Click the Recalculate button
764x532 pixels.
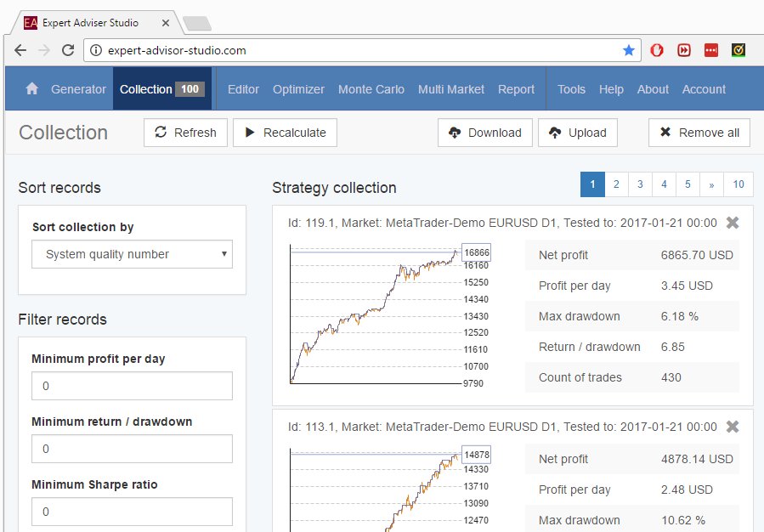pyautogui.click(x=285, y=133)
